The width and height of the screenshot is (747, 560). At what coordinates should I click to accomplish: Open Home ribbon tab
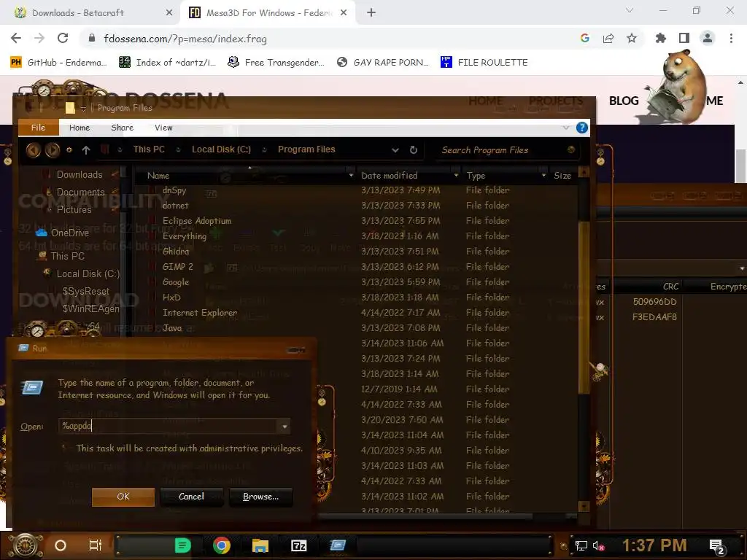pyautogui.click(x=79, y=128)
